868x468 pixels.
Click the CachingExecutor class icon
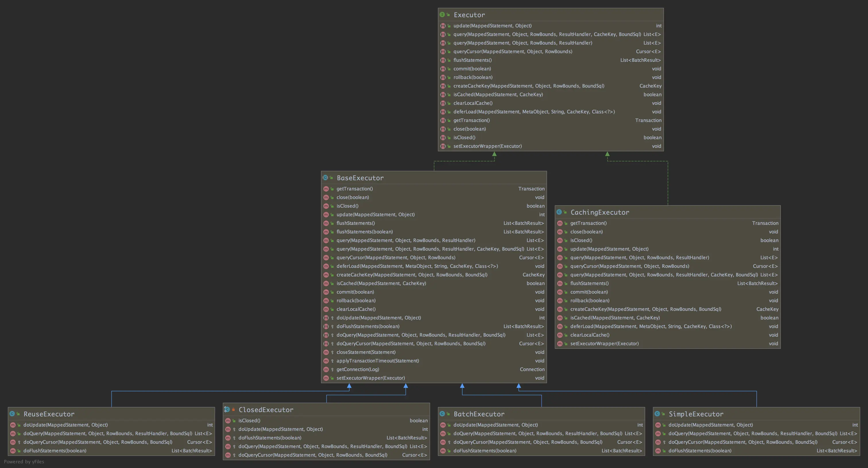point(559,212)
